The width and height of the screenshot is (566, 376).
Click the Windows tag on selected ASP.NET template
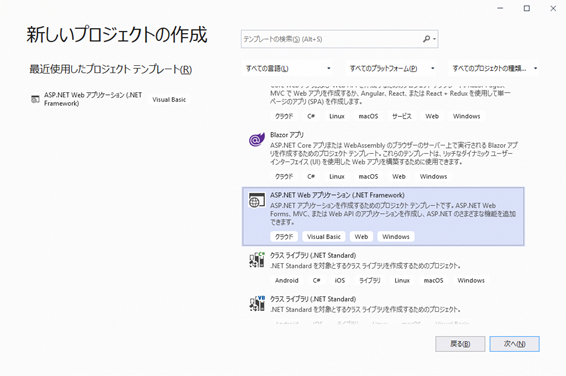tap(396, 237)
